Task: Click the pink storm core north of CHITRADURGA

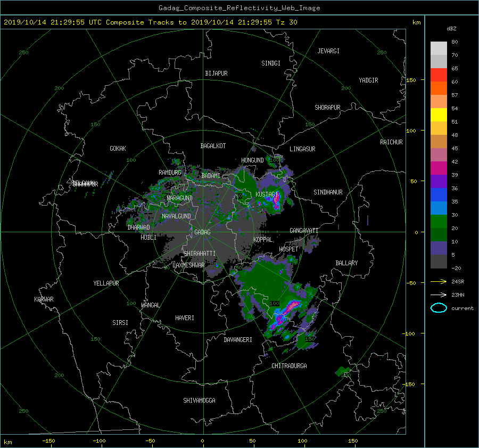Action: point(293,305)
